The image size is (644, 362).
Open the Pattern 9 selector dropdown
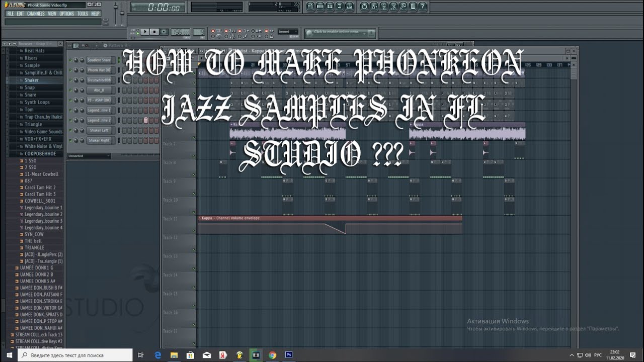117,45
